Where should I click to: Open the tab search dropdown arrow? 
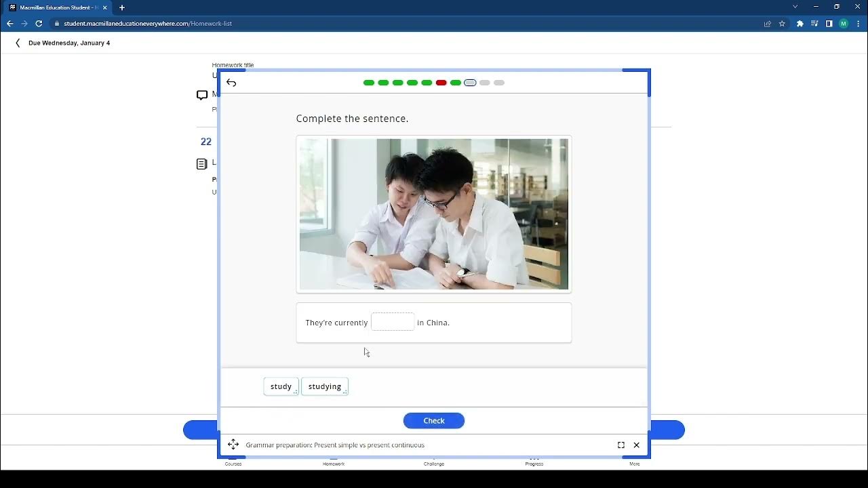[x=795, y=7]
